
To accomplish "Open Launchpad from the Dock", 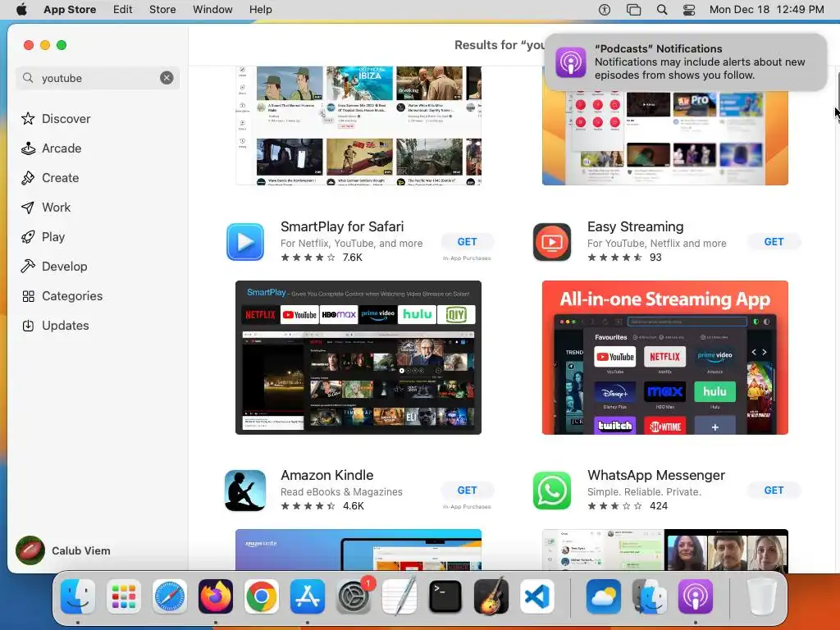I will pyautogui.click(x=124, y=596).
